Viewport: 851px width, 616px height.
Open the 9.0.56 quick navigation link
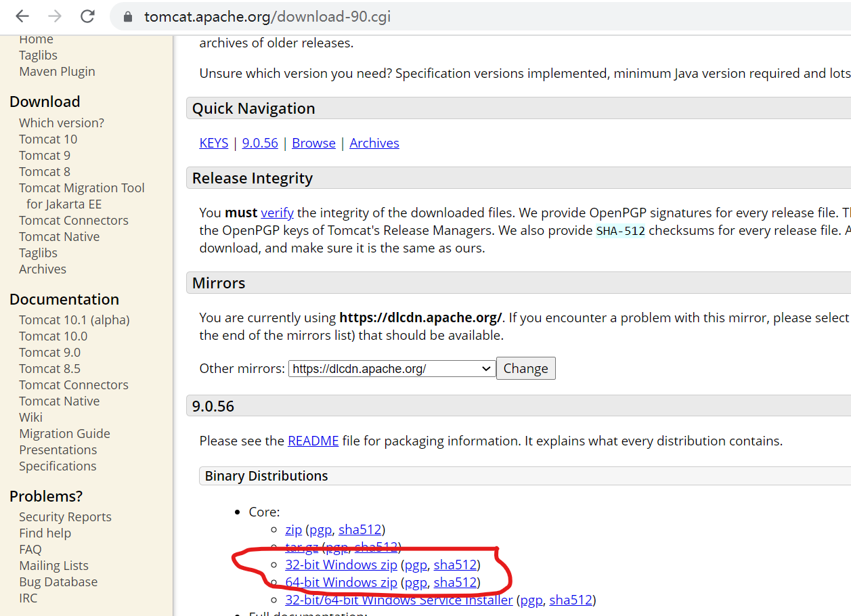tap(260, 143)
